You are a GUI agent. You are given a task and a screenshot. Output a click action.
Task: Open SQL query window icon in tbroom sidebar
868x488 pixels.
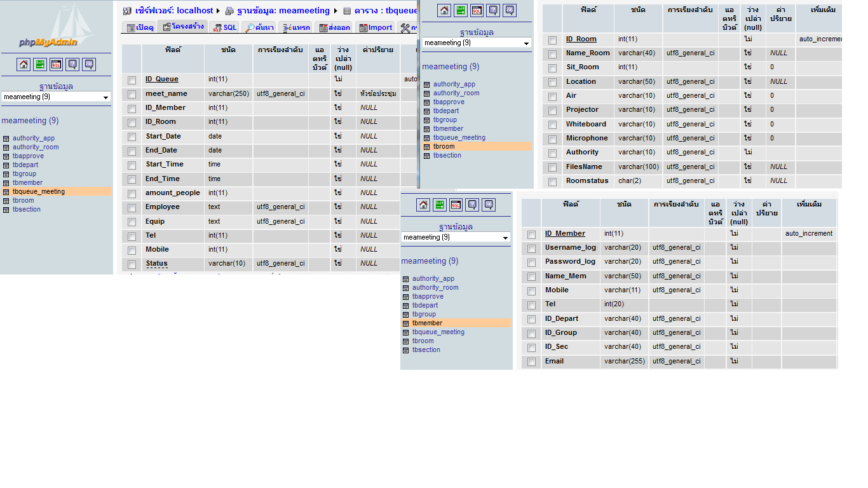477,10
